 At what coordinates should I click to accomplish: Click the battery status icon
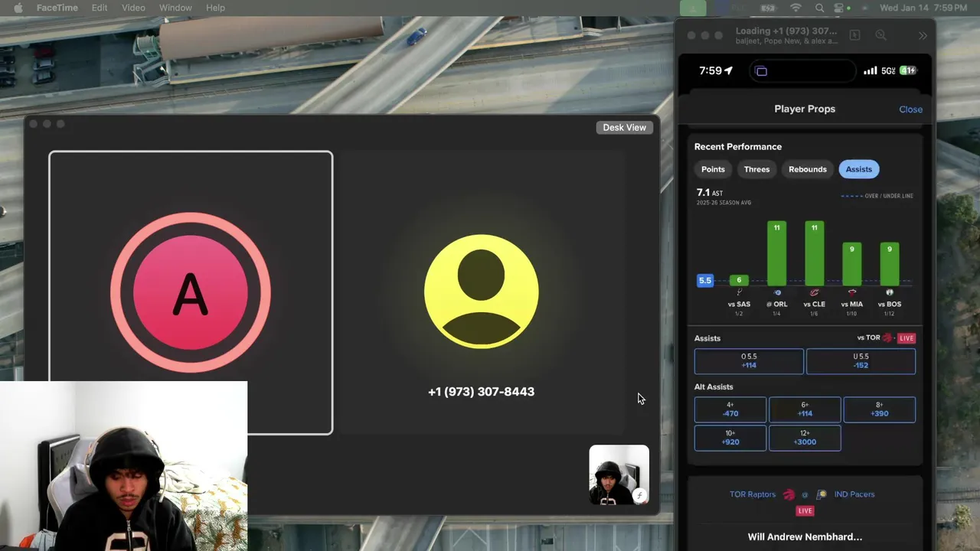(x=768, y=8)
